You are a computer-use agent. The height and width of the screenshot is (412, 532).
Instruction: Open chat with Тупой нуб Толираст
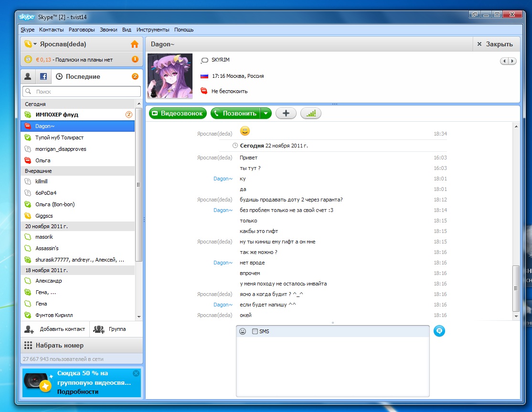pyautogui.click(x=78, y=137)
